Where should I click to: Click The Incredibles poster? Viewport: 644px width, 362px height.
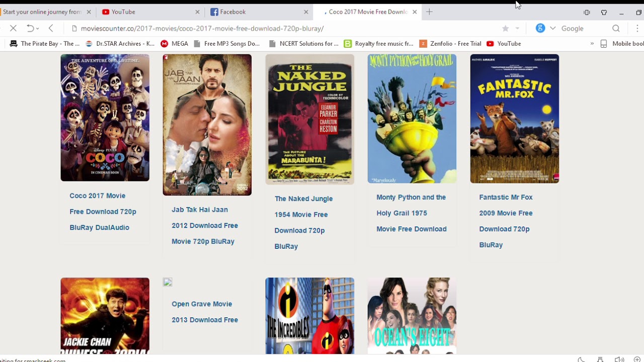[310, 316]
